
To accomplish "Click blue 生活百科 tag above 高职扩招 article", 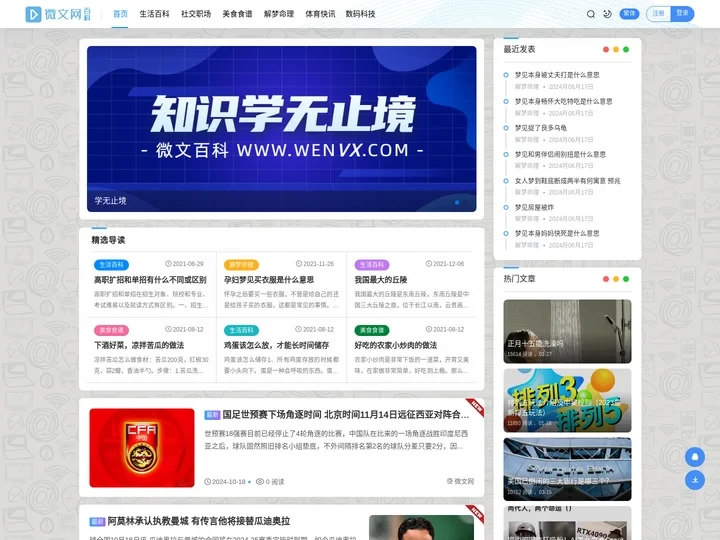I will click(x=112, y=264).
